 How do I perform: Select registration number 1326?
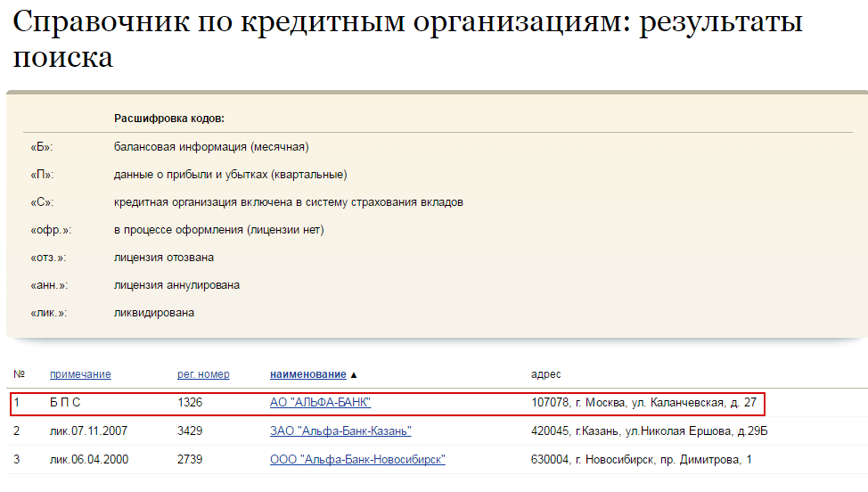pos(190,402)
